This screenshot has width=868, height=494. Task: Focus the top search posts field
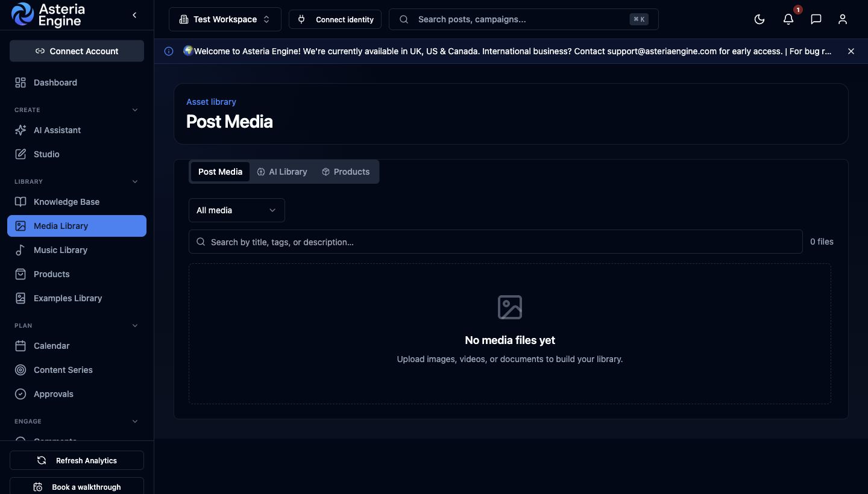coord(523,19)
